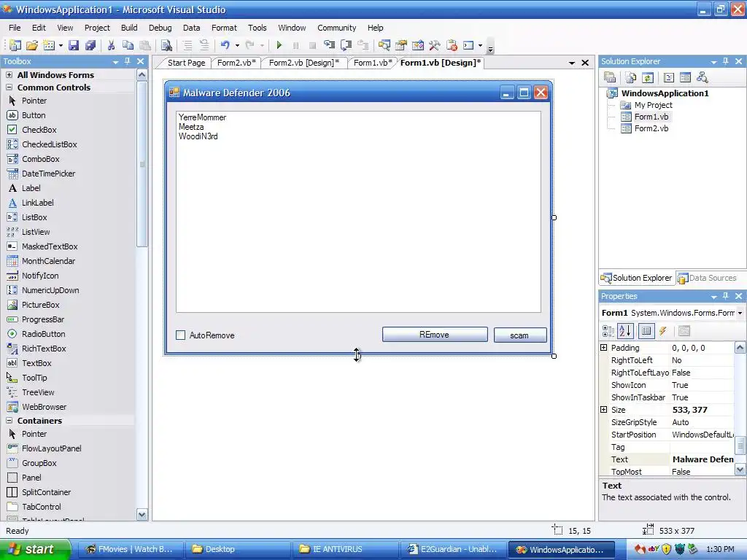Click the Properties page icon in the Properties panel
Viewport: 747px width, 560px height.
click(x=684, y=331)
